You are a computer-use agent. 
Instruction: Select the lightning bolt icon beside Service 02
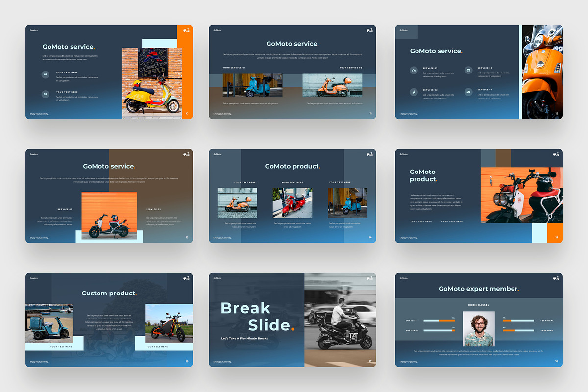click(x=414, y=92)
